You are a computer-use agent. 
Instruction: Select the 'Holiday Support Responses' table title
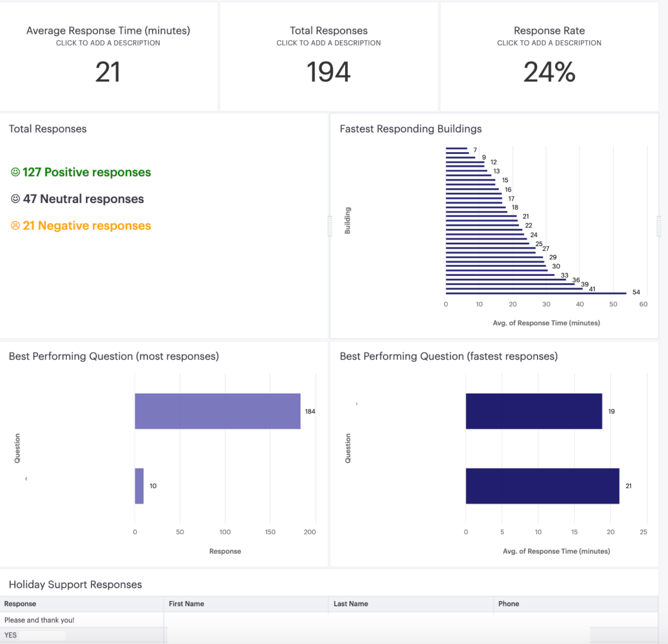pos(75,585)
